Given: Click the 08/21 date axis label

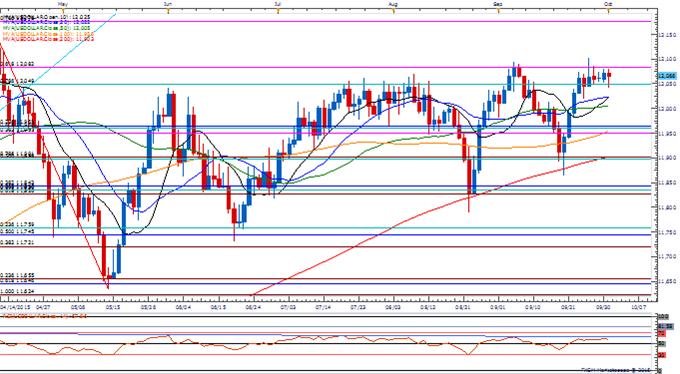Looking at the screenshot, I should (x=463, y=307).
